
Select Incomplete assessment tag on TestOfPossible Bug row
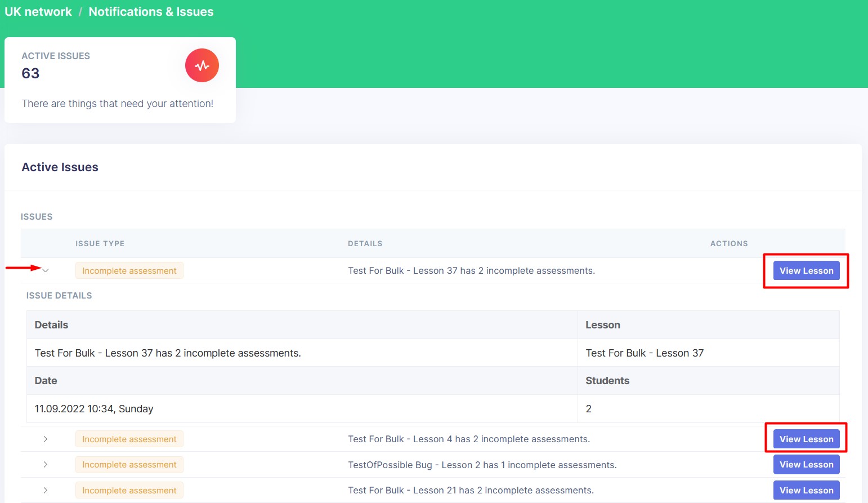129,465
